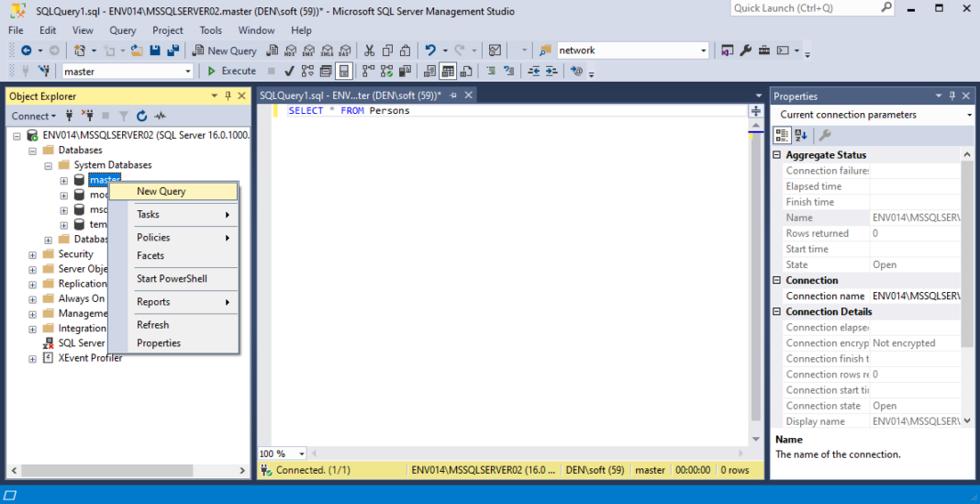Open the Toolbox briefcase icon
Image resolution: width=980 pixels, height=504 pixels.
pos(763,50)
